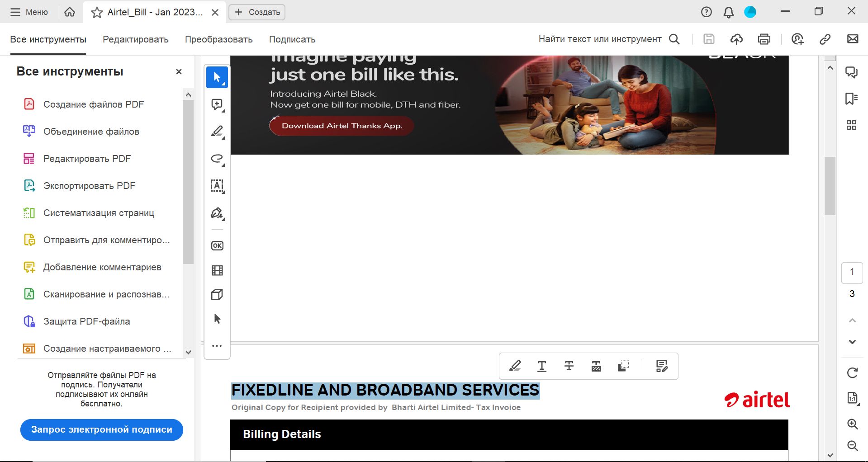Print the document via printer icon

pos(764,39)
